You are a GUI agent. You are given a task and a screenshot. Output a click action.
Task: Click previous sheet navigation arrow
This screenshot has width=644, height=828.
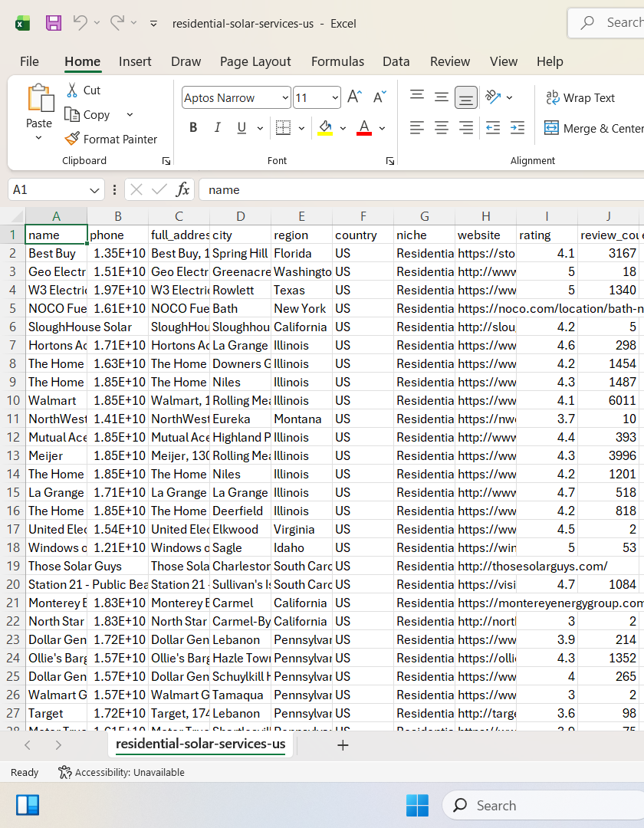click(x=28, y=745)
